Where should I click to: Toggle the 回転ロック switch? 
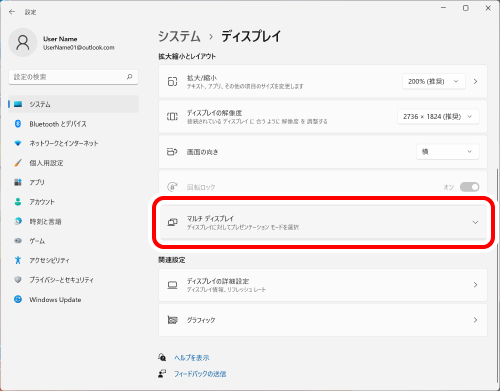[x=469, y=187]
